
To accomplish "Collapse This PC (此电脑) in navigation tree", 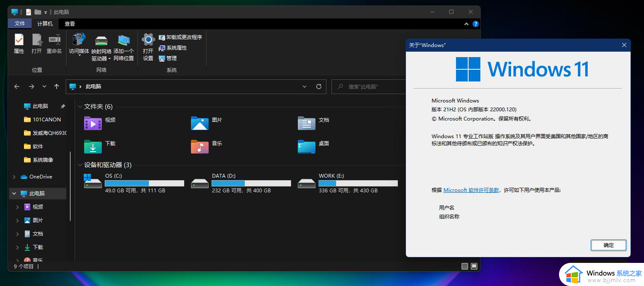I will tap(14, 194).
